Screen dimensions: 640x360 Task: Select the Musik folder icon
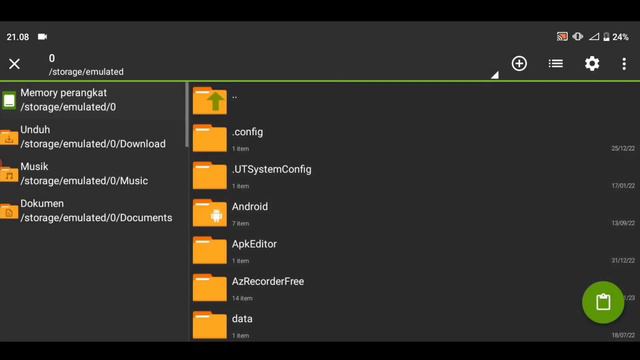tap(9, 173)
